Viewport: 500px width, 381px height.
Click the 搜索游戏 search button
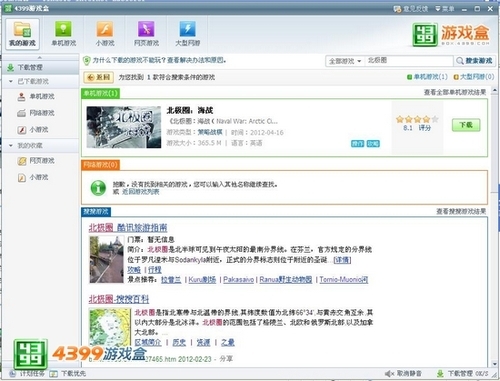tap(475, 61)
